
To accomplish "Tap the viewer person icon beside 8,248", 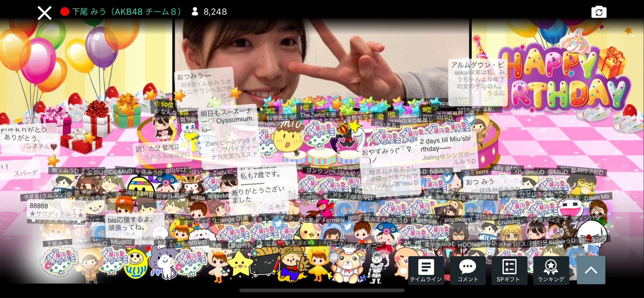I will pyautogui.click(x=195, y=12).
